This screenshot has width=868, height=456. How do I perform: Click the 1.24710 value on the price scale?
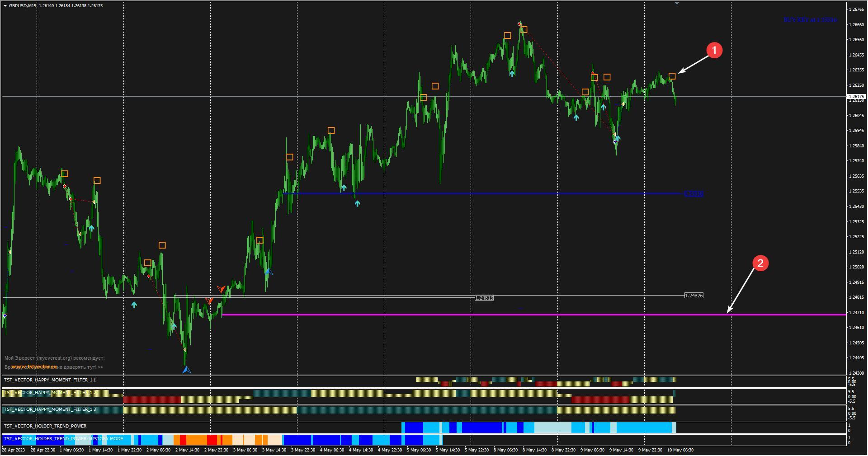(x=856, y=313)
